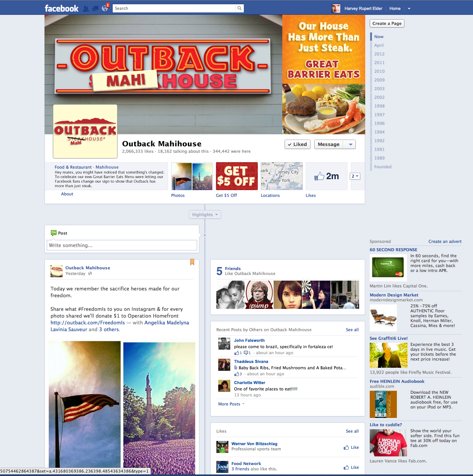Expand the additional apps dropdown showing 2

click(x=355, y=176)
